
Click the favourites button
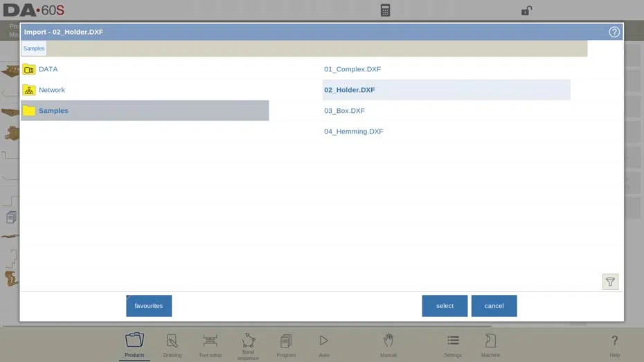click(149, 306)
